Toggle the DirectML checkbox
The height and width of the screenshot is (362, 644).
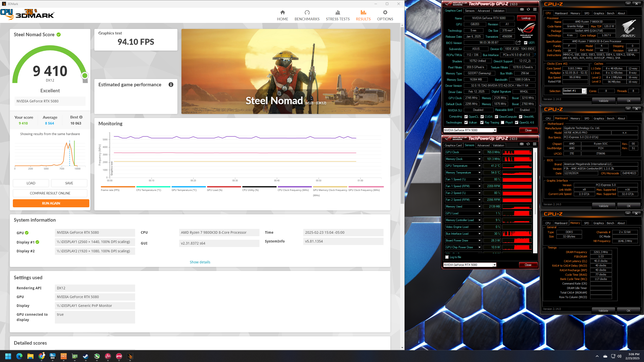pyautogui.click(x=520, y=117)
